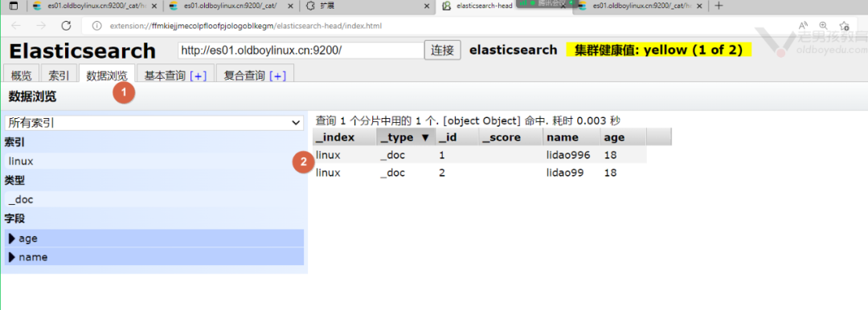This screenshot has height=310, width=868.
Task: Open the 所有索引 index dropdown
Action: [154, 123]
